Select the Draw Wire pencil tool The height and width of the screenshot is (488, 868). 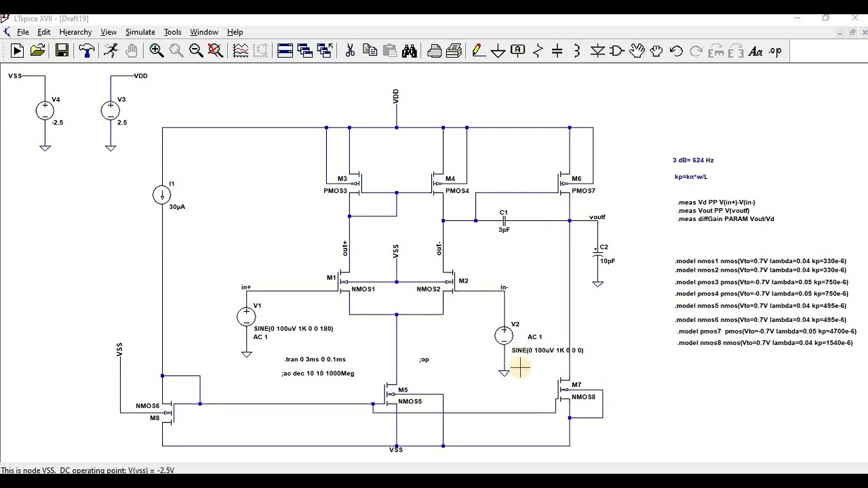pyautogui.click(x=479, y=51)
